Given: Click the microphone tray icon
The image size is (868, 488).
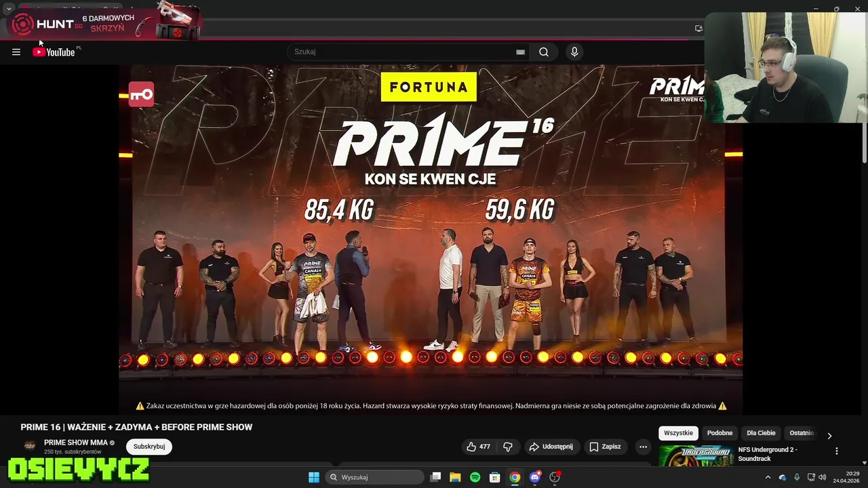Looking at the screenshot, I should click(x=797, y=477).
